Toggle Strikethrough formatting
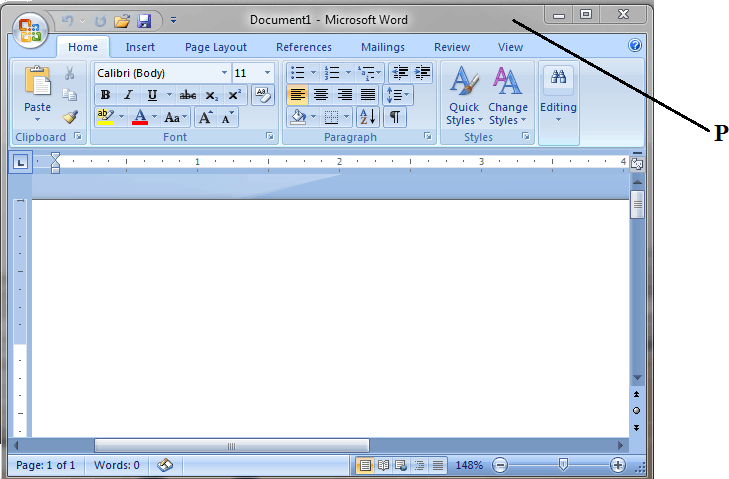Viewport: 729px width, 479px height. pos(188,95)
